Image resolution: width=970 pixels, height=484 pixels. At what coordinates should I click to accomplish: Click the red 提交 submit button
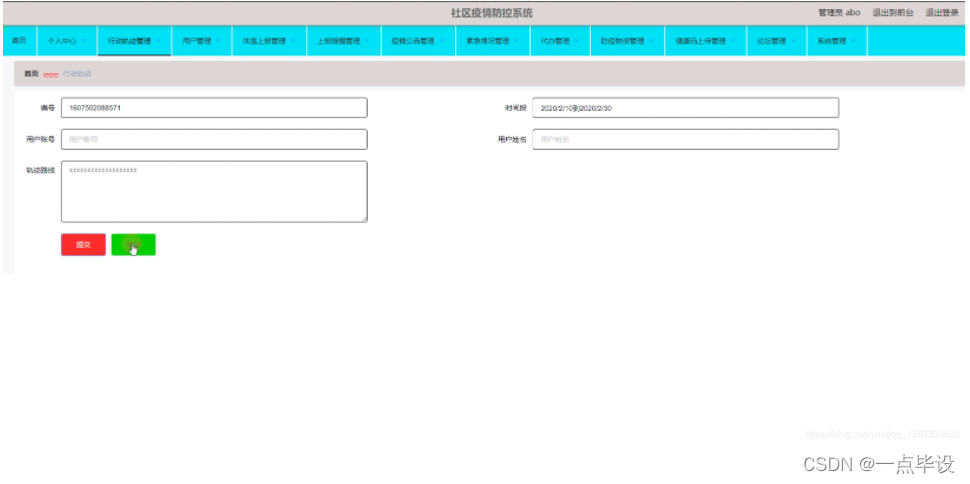(x=84, y=244)
